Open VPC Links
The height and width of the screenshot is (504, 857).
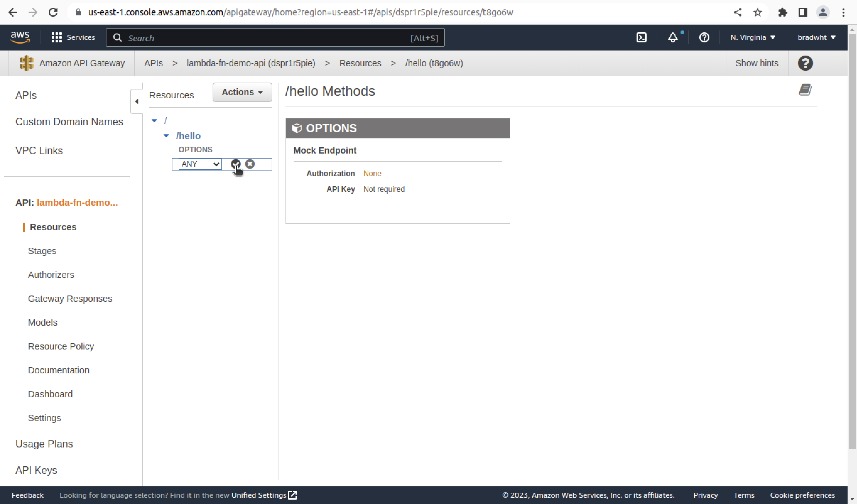[39, 151]
